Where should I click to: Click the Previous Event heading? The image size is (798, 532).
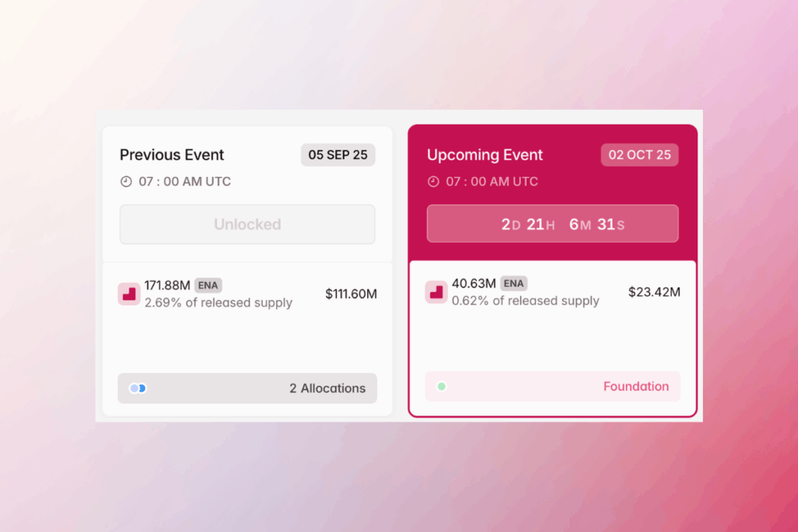tap(171, 154)
